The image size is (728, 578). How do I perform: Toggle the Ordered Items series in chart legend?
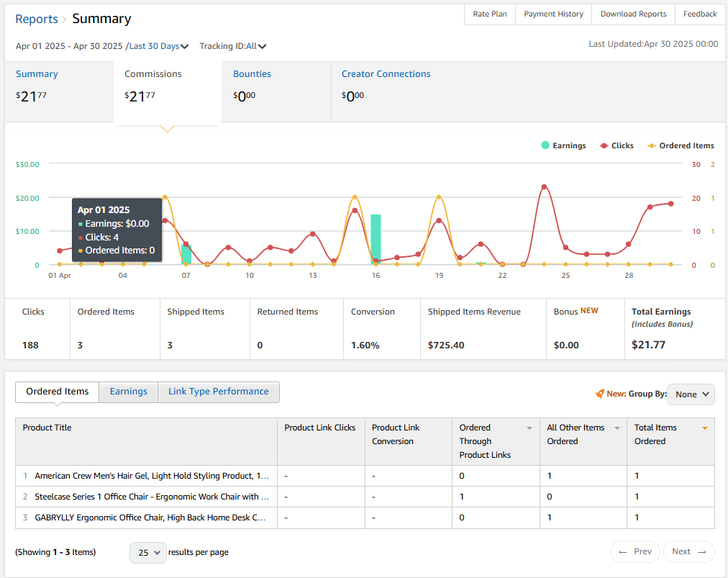click(681, 145)
